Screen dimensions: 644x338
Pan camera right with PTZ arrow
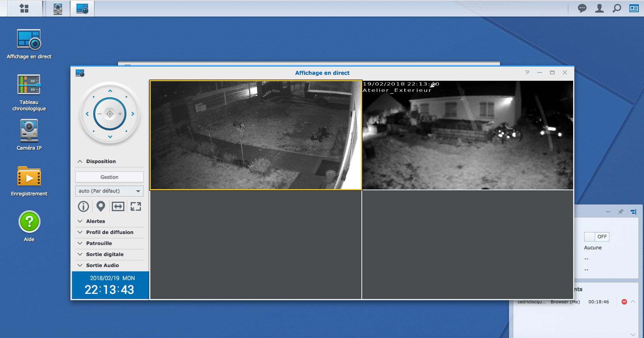click(x=133, y=114)
